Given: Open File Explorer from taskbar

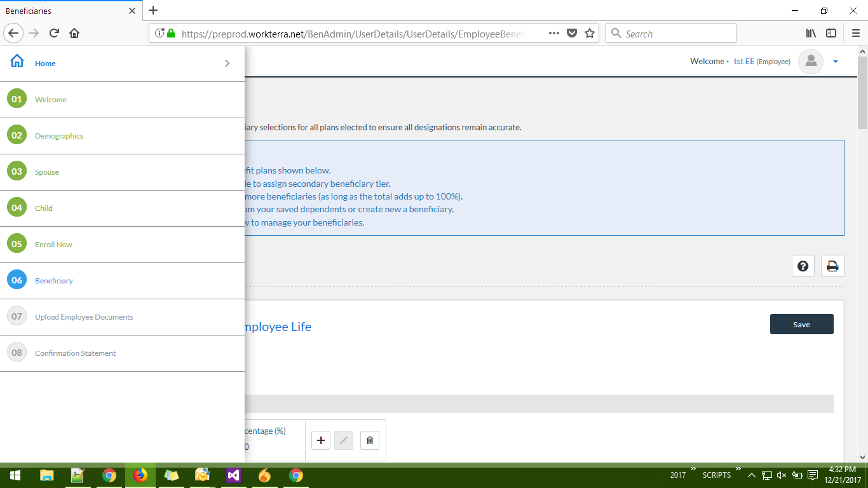Looking at the screenshot, I should 47,475.
